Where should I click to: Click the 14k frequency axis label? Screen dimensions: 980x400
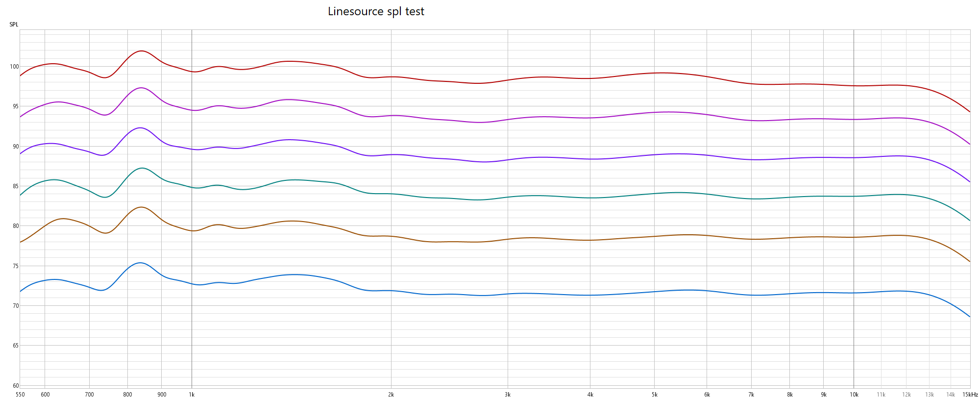[x=951, y=395]
